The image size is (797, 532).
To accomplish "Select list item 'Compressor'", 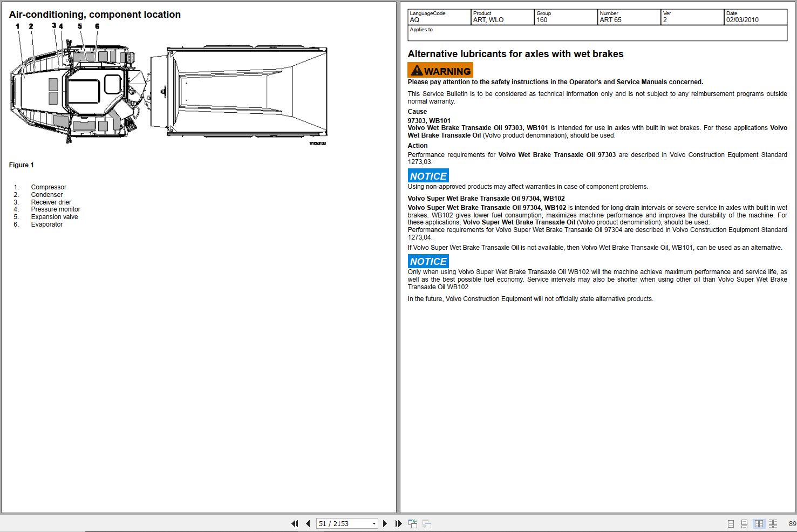I will (x=49, y=187).
